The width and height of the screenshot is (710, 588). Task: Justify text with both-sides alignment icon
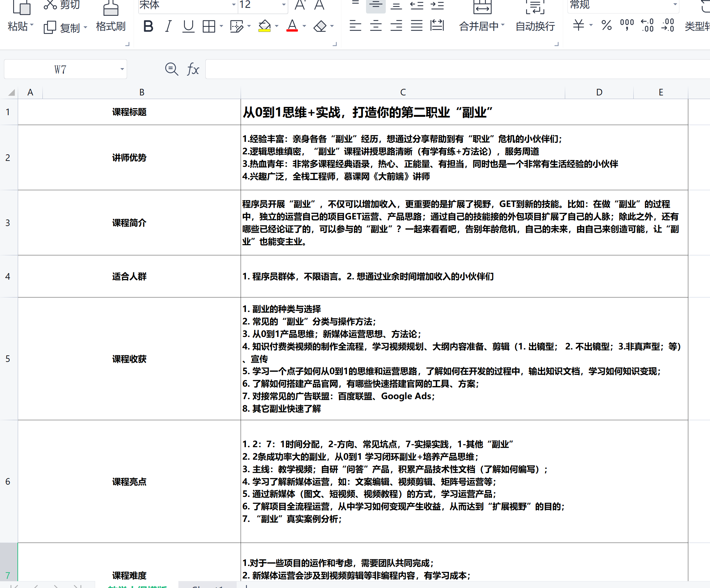(416, 26)
